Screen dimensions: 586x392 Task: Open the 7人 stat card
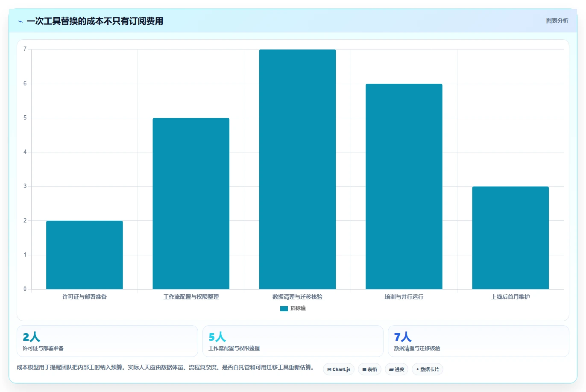click(478, 341)
